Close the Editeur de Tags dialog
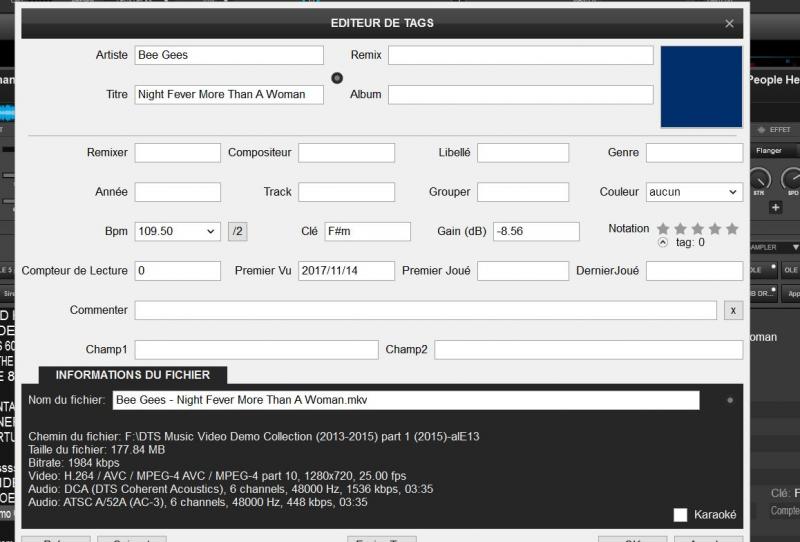The height and width of the screenshot is (542, 800). pos(729,23)
